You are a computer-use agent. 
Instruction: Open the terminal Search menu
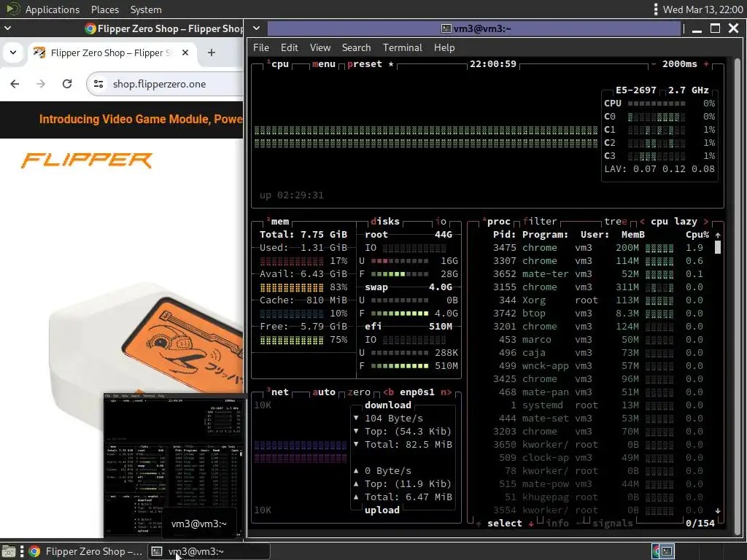point(356,47)
